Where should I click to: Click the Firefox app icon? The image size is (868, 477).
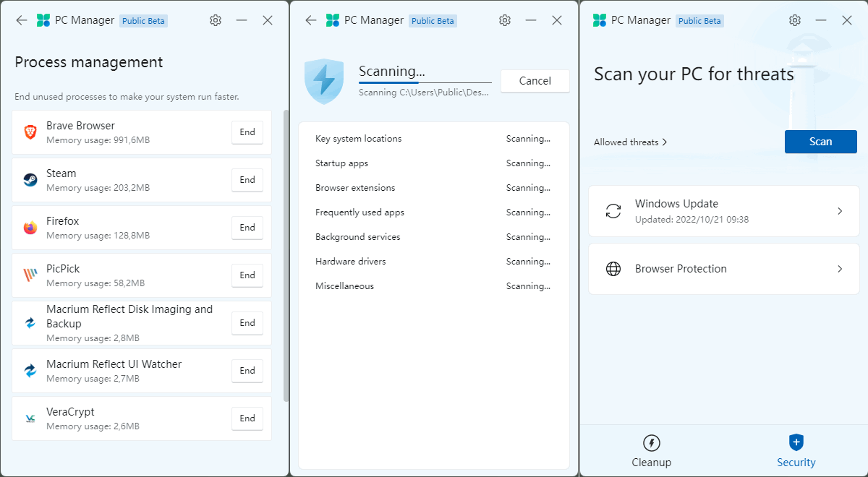[30, 228]
